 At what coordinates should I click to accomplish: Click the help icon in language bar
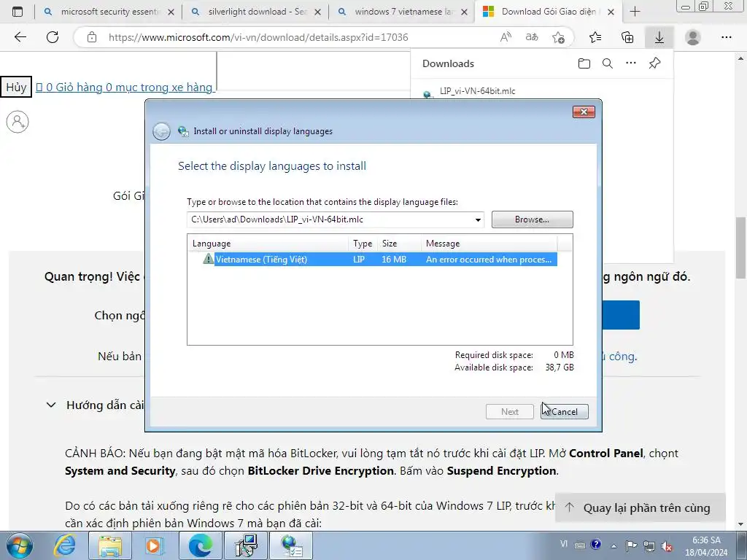pos(595,545)
